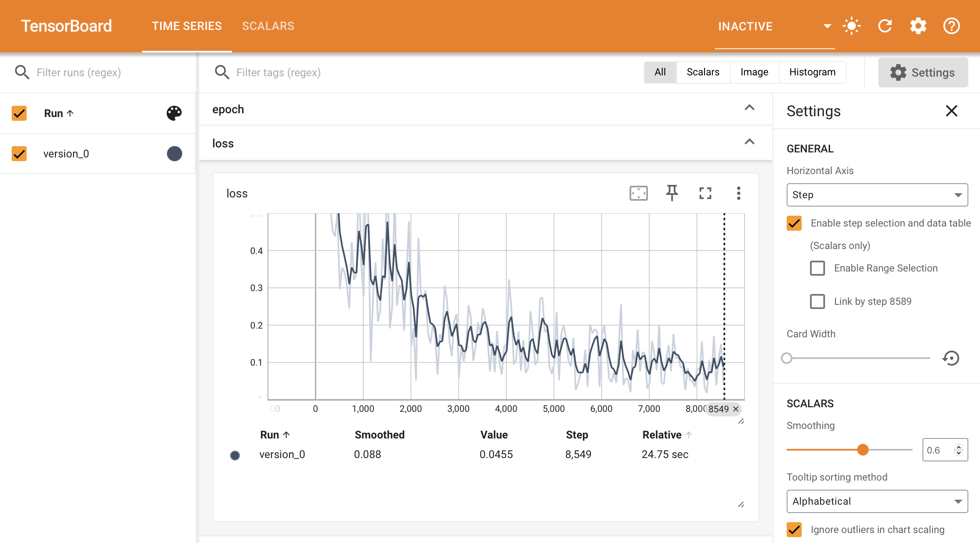
Task: Collapse the epoch section expander
Action: (751, 108)
